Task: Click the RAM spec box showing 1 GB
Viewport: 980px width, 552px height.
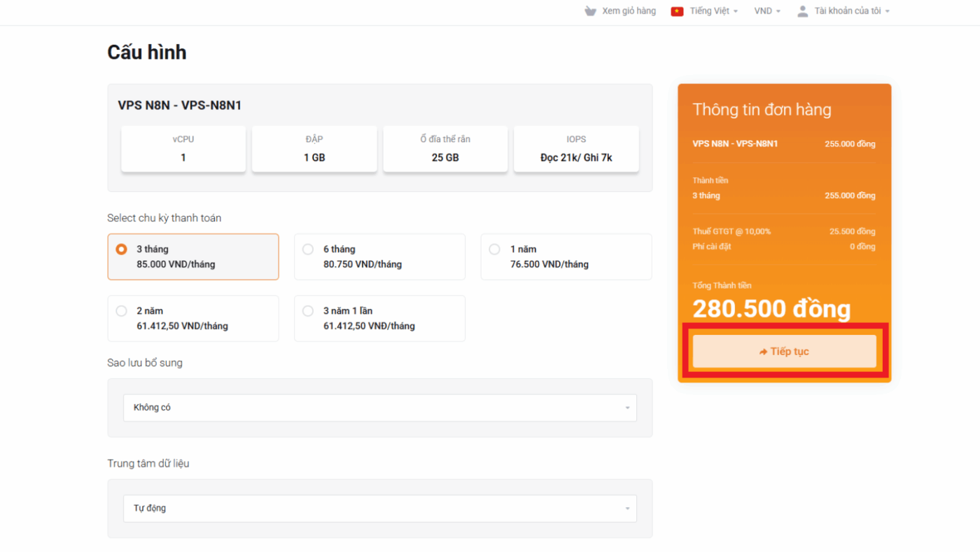Action: pos(314,149)
